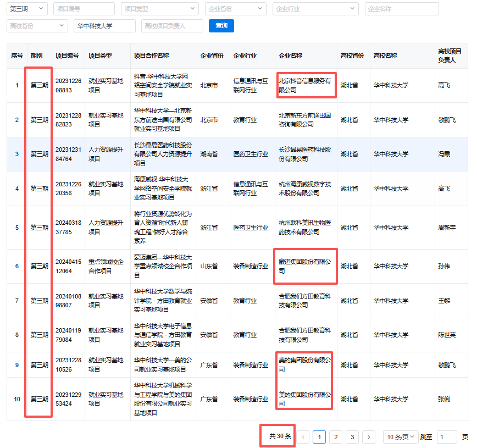Select project number 2024011979084 cell

[69, 335]
